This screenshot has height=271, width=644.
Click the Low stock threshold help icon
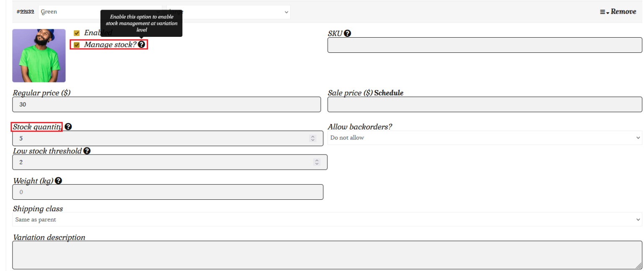(87, 151)
